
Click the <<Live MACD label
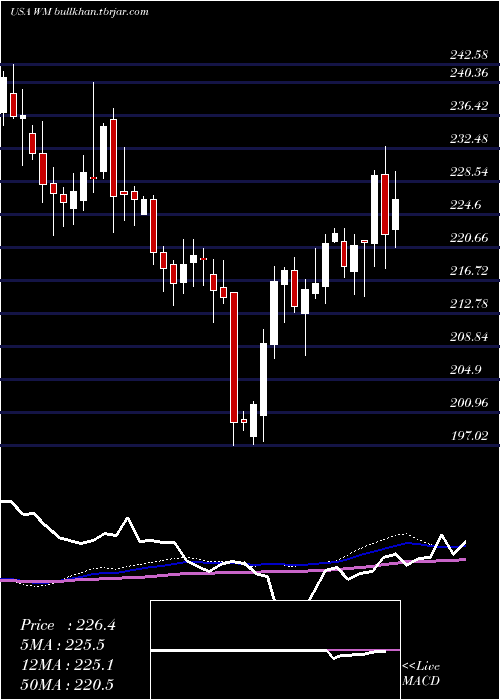pyautogui.click(x=421, y=673)
